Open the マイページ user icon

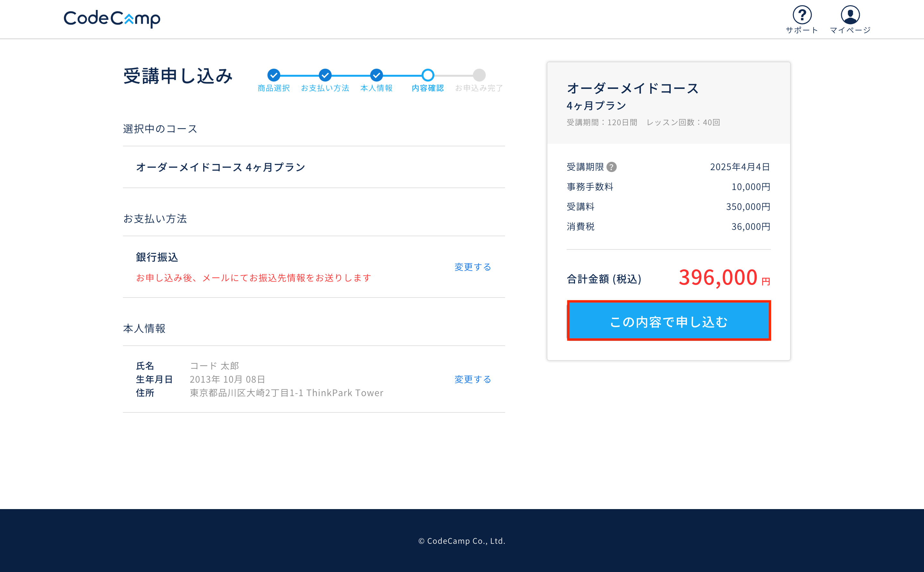850,15
